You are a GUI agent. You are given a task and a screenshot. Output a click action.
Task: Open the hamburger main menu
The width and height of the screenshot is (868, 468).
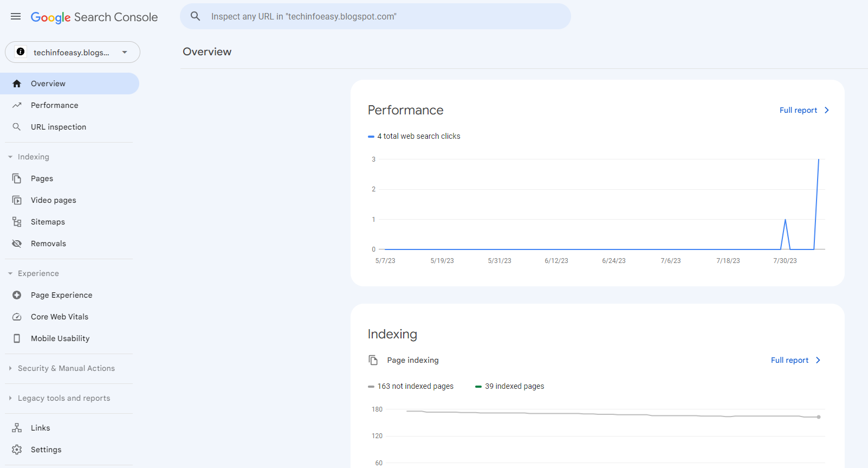tap(16, 17)
